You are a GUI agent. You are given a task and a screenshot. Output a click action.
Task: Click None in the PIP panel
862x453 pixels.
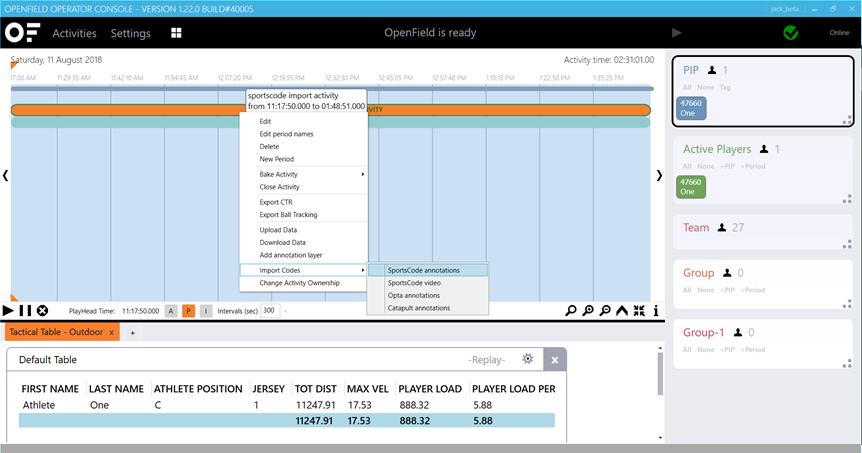pos(706,87)
